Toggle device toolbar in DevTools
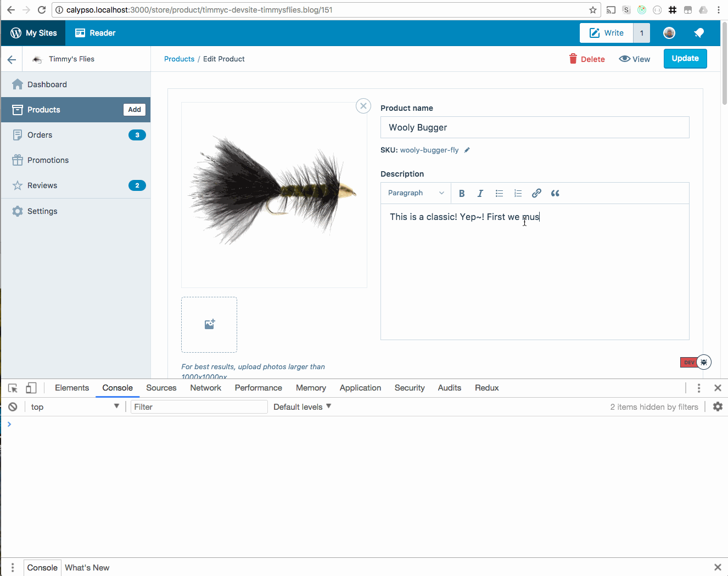Screen dimensions: 728x576 pyautogui.click(x=31, y=388)
